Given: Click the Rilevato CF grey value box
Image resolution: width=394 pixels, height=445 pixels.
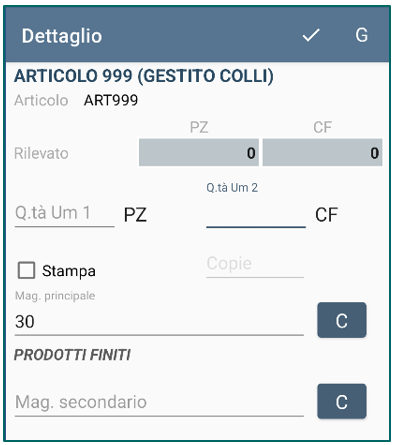Looking at the screenshot, I should pos(322,153).
